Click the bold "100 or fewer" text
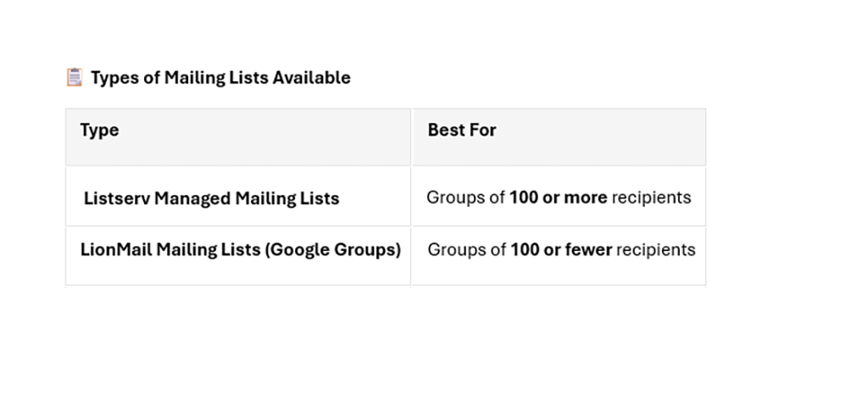 (x=560, y=250)
